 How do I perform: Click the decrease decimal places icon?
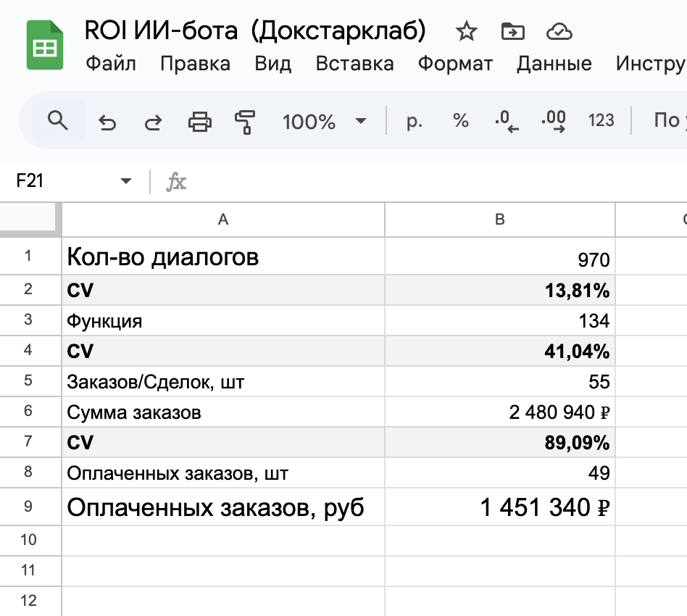[x=505, y=121]
